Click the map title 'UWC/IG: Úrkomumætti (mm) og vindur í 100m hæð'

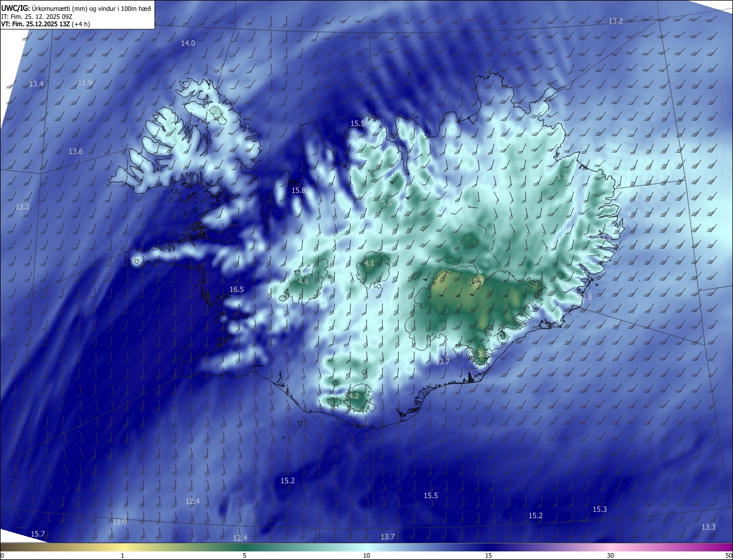pos(76,8)
